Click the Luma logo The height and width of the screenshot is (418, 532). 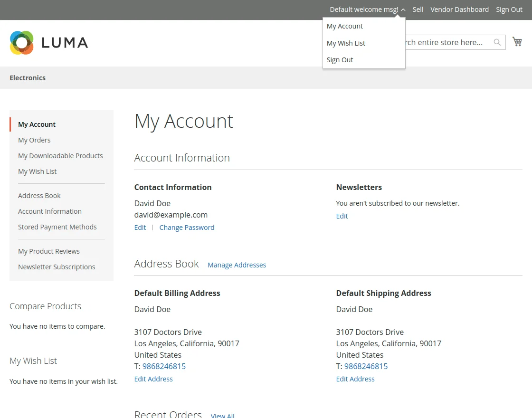[x=48, y=42]
